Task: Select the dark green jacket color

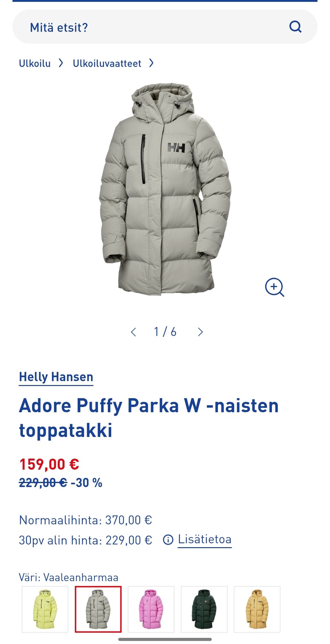Action: (x=204, y=609)
